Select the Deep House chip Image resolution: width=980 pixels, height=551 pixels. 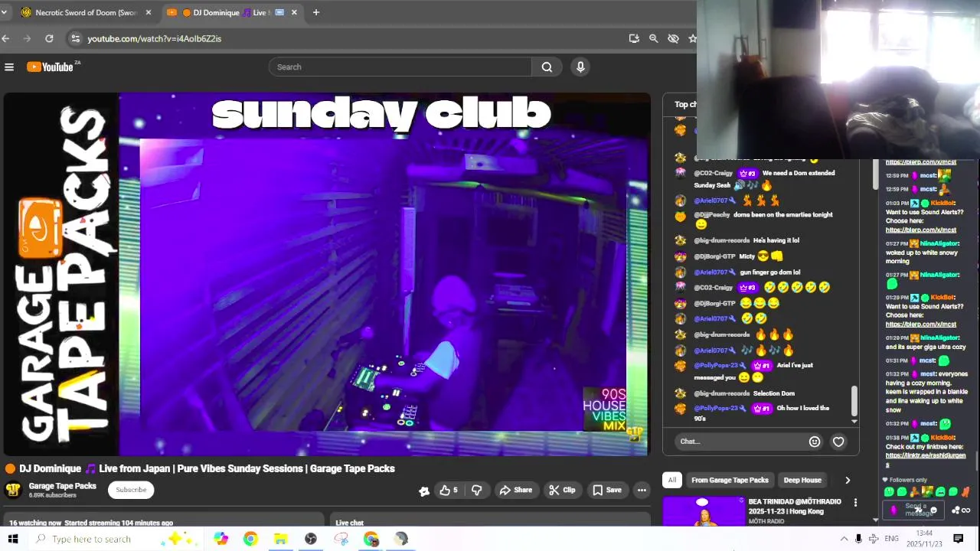point(802,481)
